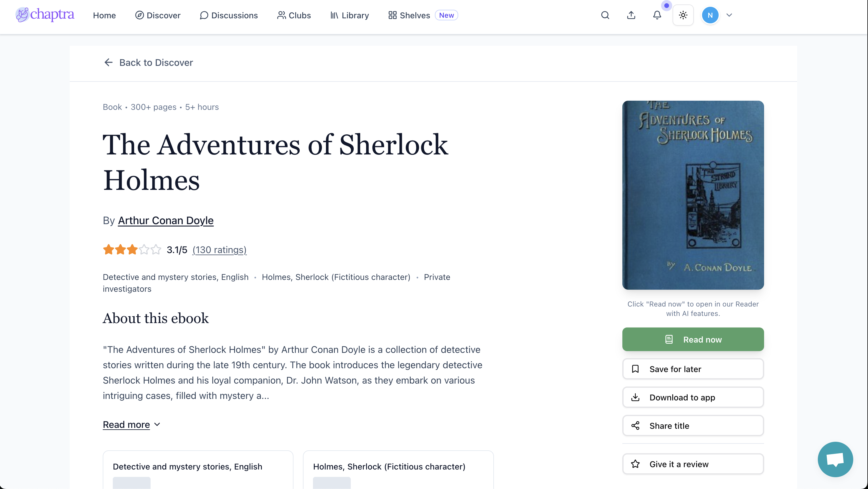Click the upload icon in header

click(631, 15)
